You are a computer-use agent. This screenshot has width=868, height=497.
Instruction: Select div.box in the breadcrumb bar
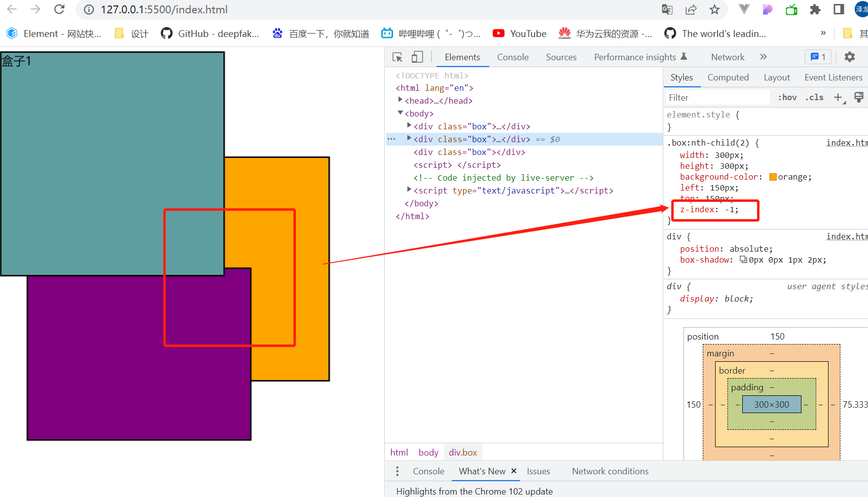[463, 453]
